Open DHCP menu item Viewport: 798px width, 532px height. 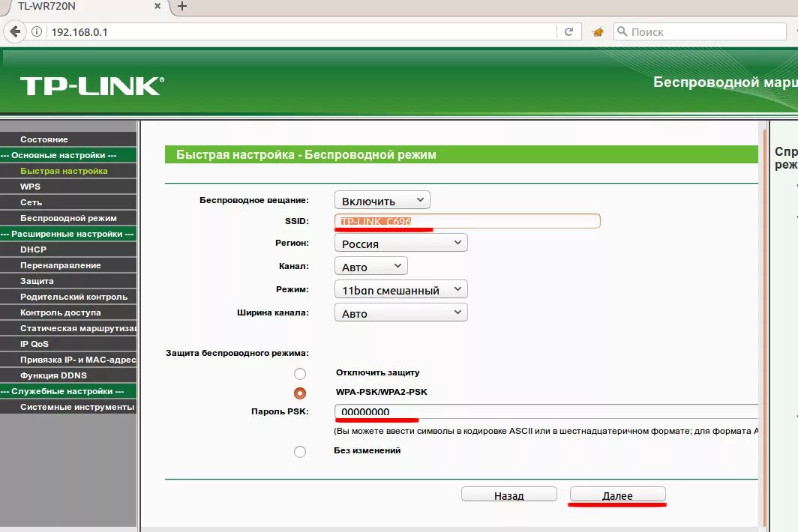click(68, 250)
